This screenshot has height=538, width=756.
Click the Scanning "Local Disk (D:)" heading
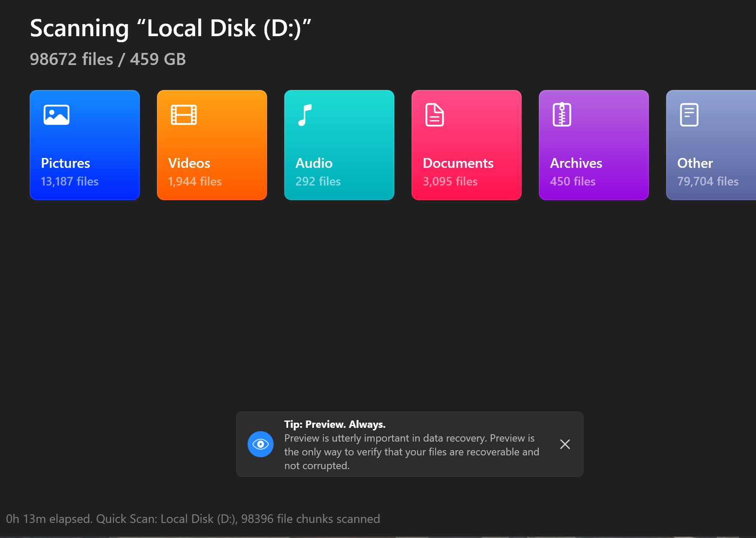point(170,28)
